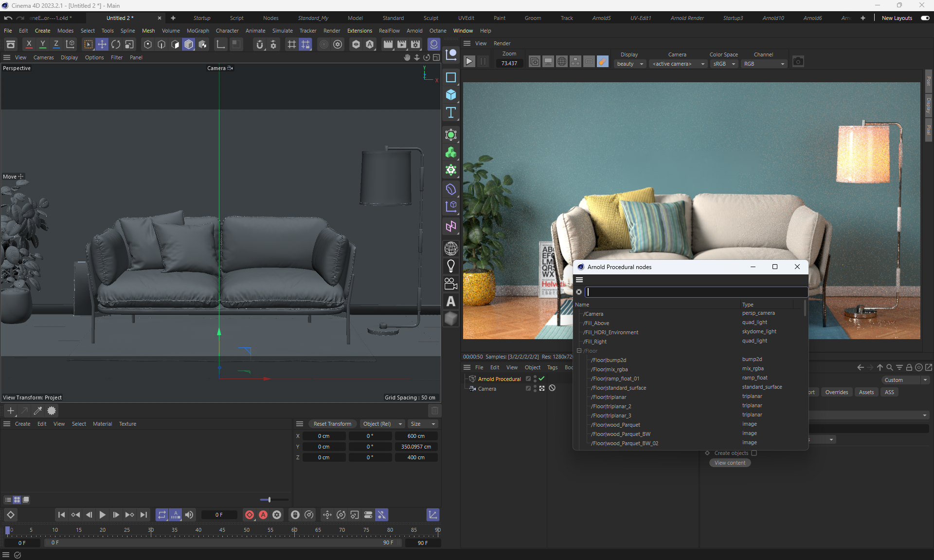Open the Color Space sRGB dropdown
The width and height of the screenshot is (934, 560).
tap(724, 64)
